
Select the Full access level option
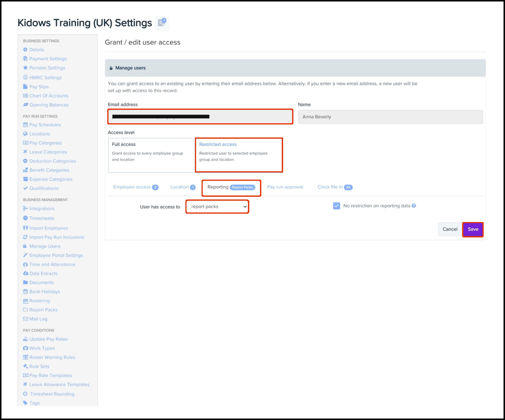(152, 155)
